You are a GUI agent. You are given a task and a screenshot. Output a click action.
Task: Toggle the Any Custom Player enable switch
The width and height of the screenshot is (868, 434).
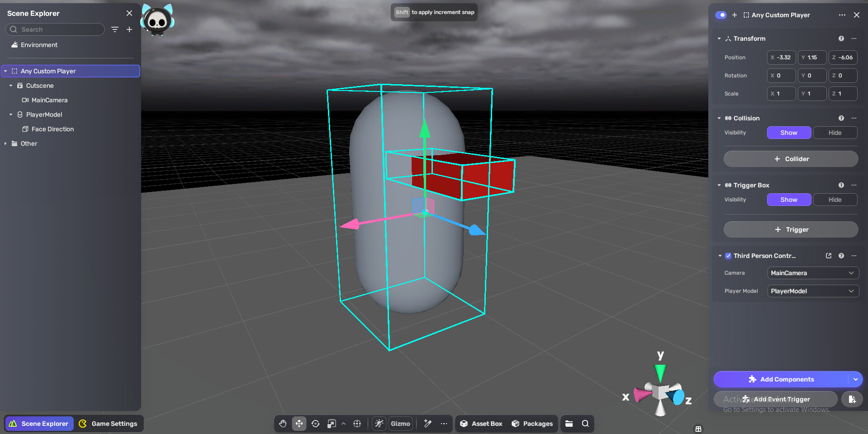(x=721, y=15)
